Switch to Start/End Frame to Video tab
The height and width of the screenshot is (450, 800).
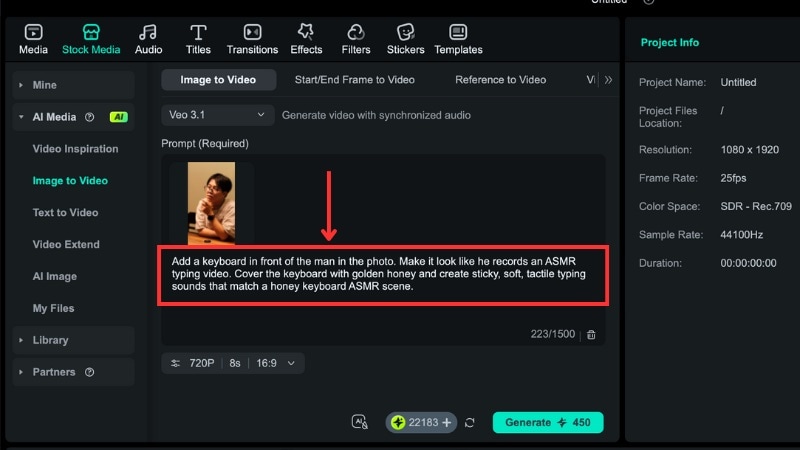[x=355, y=80]
